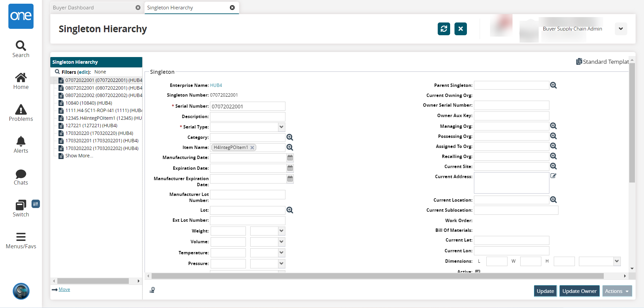644x308 pixels.
Task: Click the form's horizontal scrollbar
Action: tap(377, 276)
